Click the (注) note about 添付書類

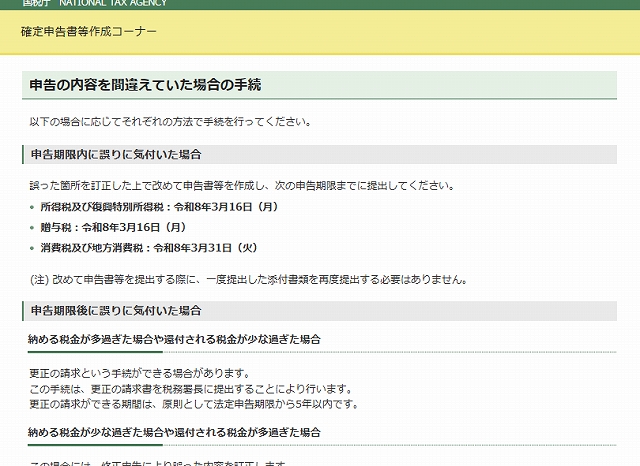tap(248, 279)
